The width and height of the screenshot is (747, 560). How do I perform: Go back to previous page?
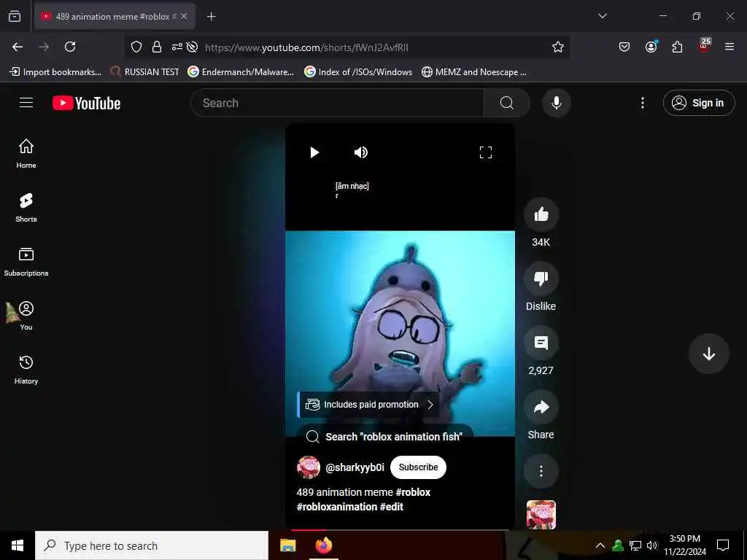(x=18, y=47)
